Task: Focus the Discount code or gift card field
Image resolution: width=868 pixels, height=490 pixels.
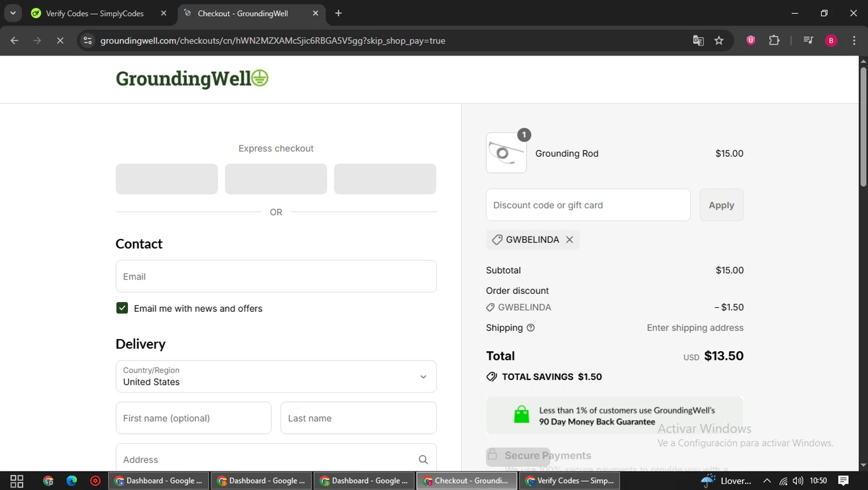Action: click(x=588, y=205)
